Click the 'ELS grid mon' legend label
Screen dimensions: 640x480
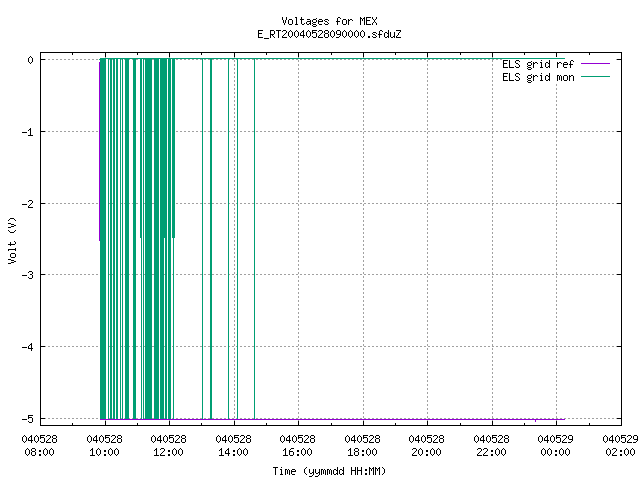(538, 77)
